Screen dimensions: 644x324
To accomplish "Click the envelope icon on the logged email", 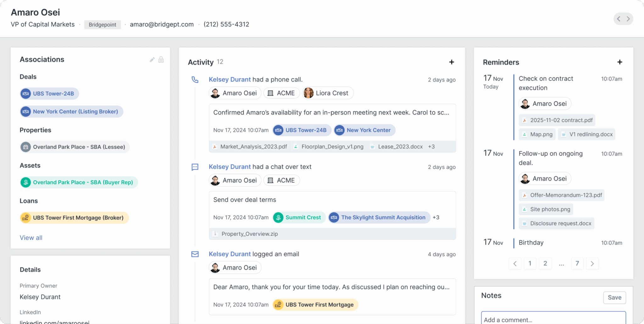I will 195,254.
